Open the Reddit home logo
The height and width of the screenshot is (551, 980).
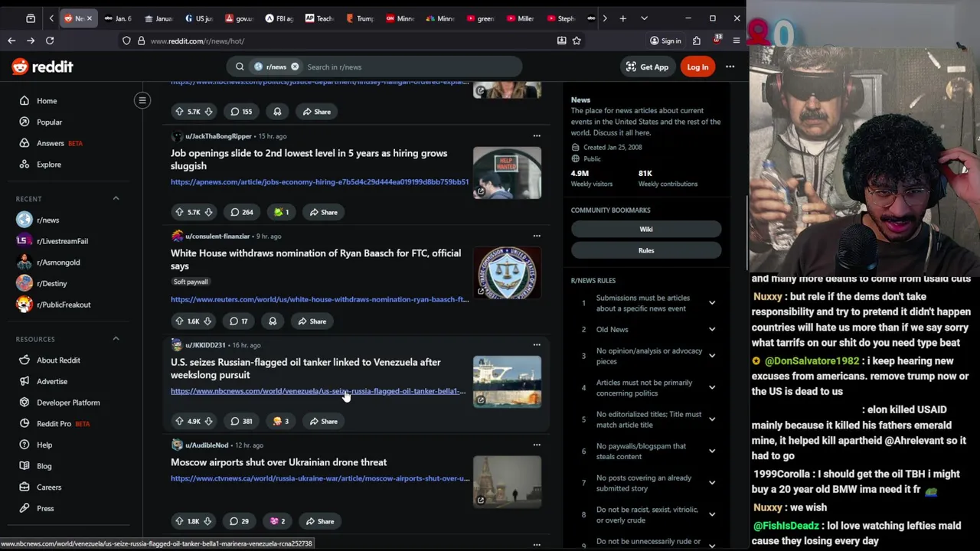(42, 67)
